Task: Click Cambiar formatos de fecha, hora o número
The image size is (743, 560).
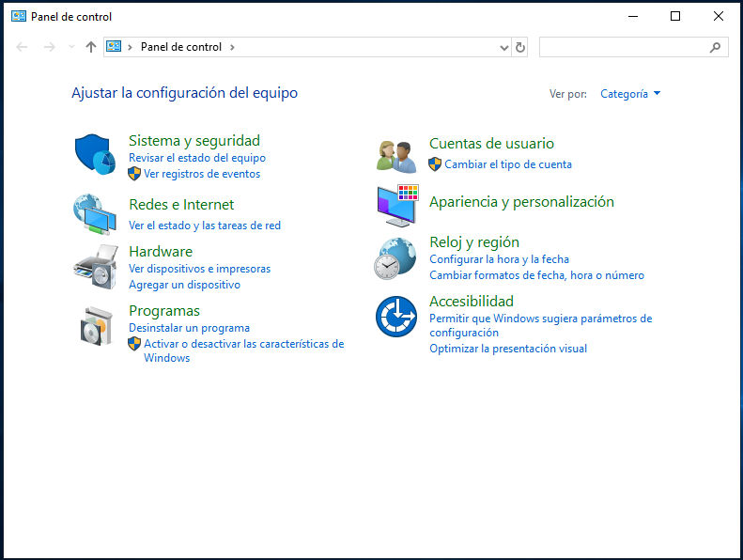Action: click(x=536, y=275)
